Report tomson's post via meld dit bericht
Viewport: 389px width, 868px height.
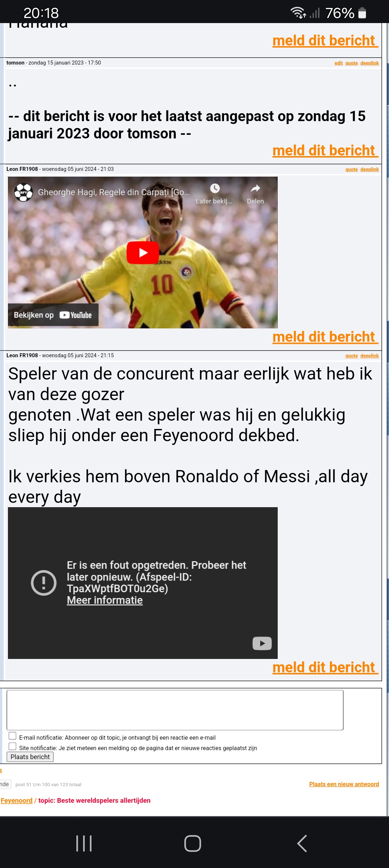[325, 150]
